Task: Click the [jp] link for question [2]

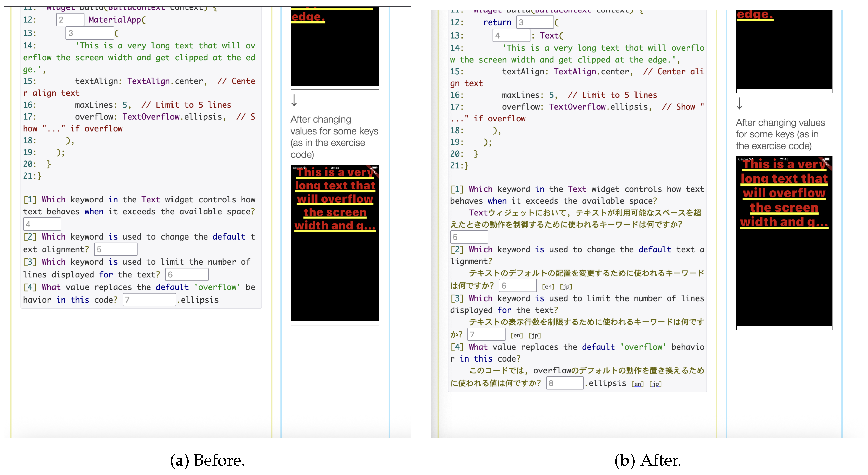Action: pyautogui.click(x=566, y=287)
